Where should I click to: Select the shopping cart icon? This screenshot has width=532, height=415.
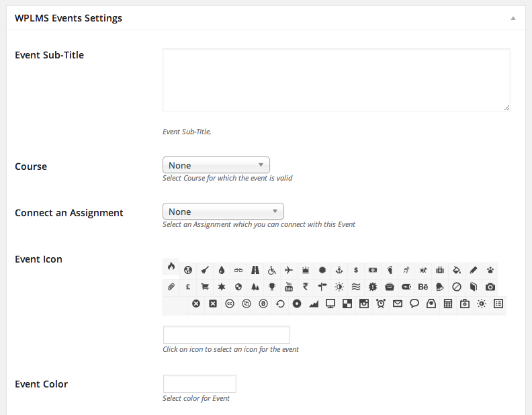coord(205,287)
